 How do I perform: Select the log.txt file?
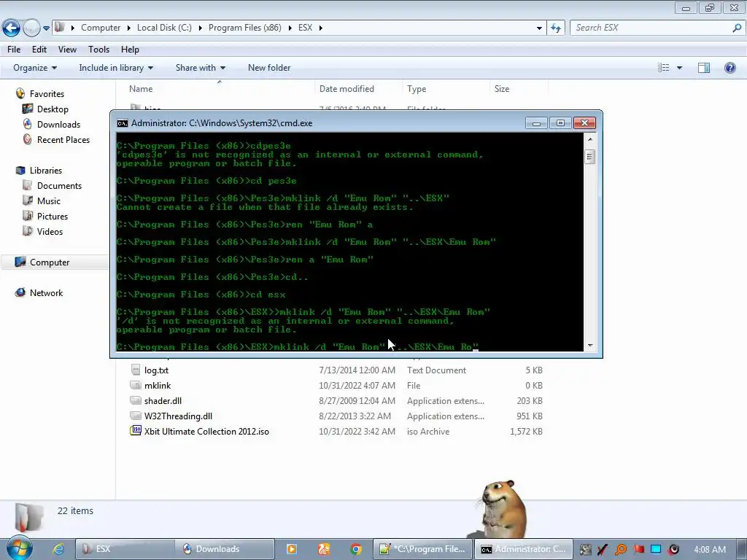pyautogui.click(x=156, y=370)
